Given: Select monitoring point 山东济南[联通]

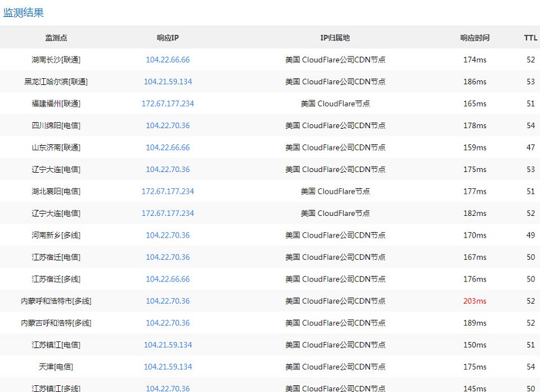Looking at the screenshot, I should [56, 147].
